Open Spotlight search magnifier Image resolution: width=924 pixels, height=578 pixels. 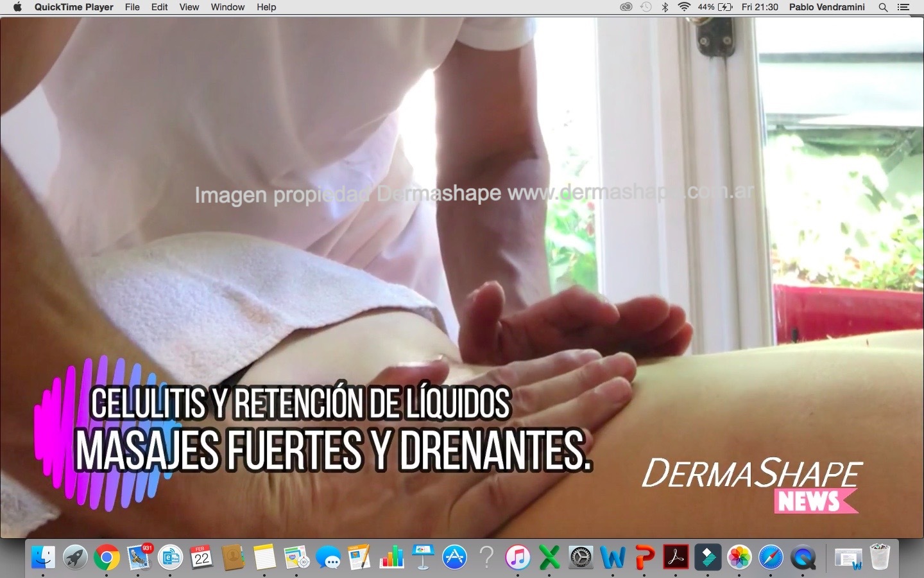(x=883, y=7)
